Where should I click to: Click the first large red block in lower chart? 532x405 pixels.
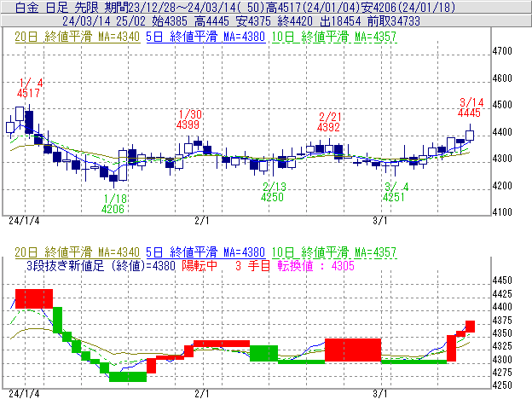[34, 298]
